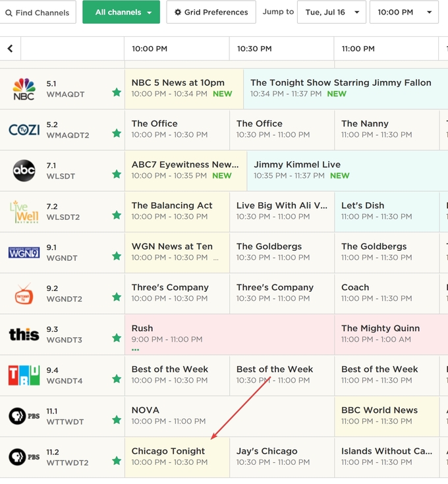Toggle favorite star for 9.4 WGNDT4
Viewport: 448px width, 484px height.
(x=117, y=379)
